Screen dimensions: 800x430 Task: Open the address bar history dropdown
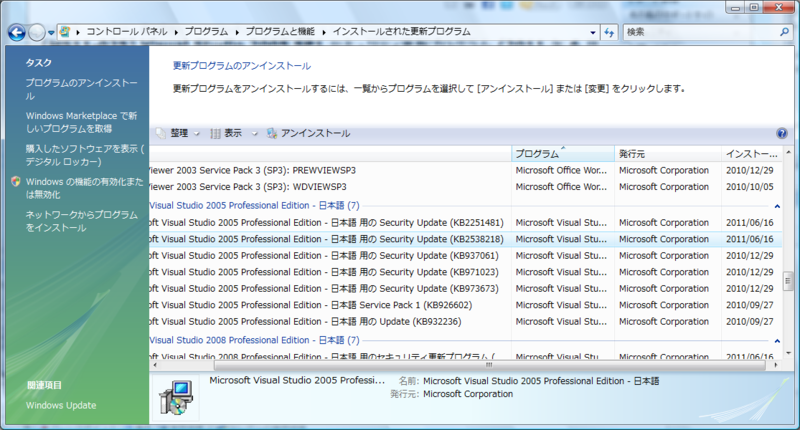coord(592,32)
